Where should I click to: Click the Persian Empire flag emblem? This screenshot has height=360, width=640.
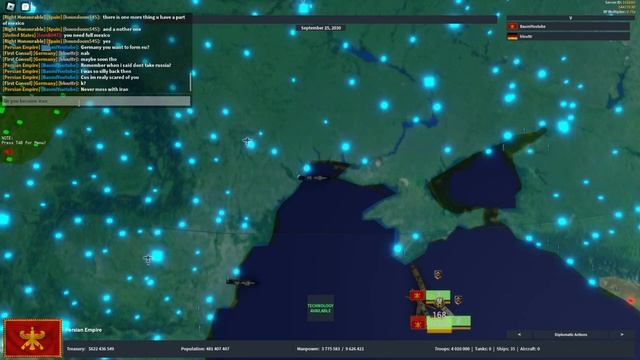(x=33, y=338)
